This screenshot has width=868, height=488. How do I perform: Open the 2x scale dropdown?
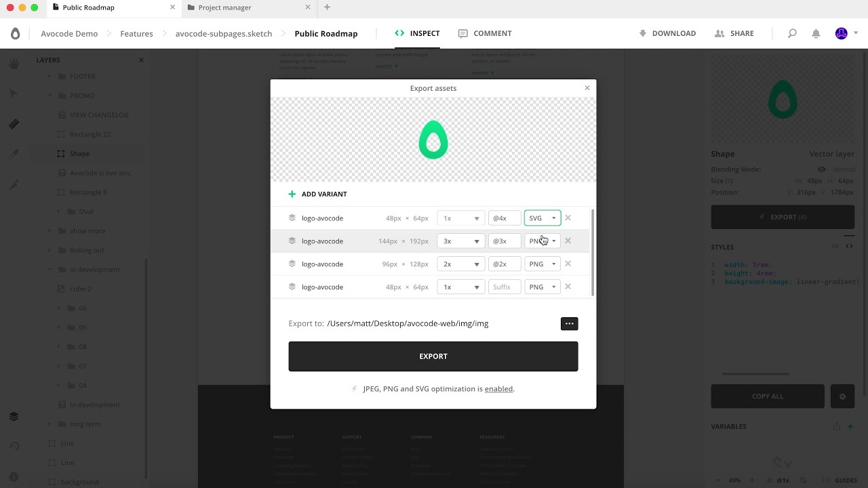tap(461, 264)
